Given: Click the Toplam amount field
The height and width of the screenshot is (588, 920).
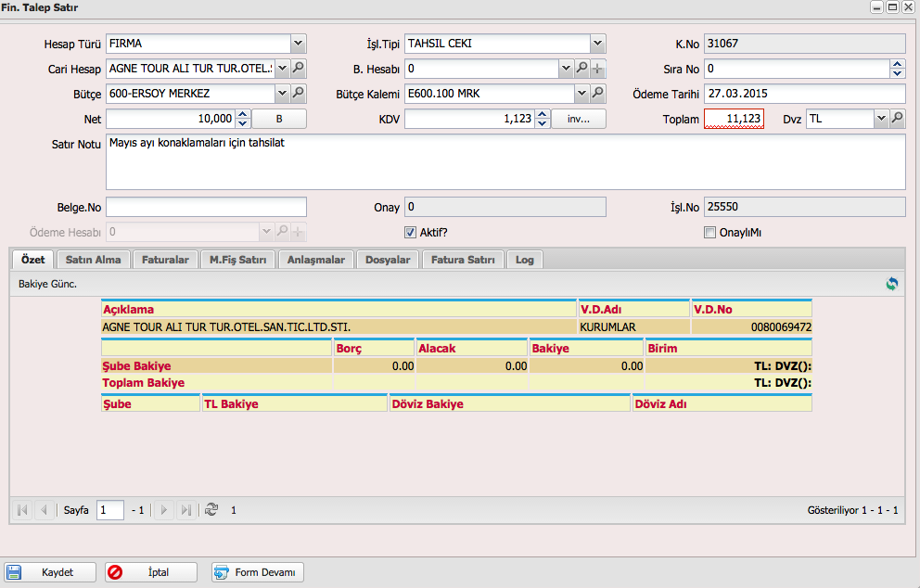Looking at the screenshot, I should coord(734,119).
